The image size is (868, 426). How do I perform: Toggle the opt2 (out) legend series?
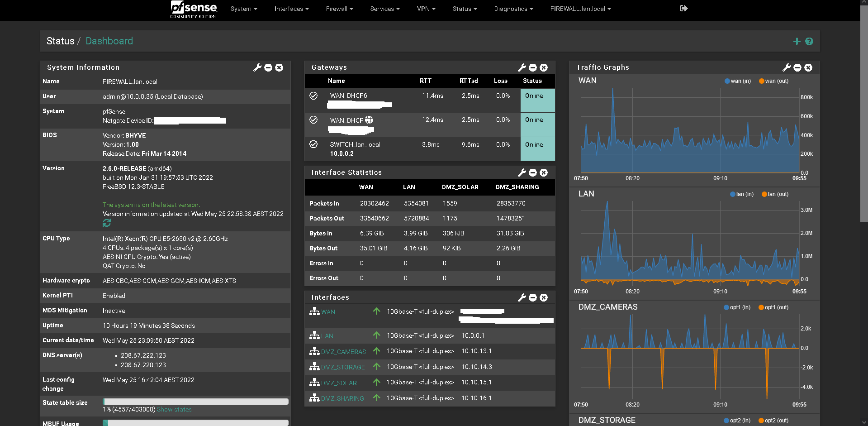[773, 421]
